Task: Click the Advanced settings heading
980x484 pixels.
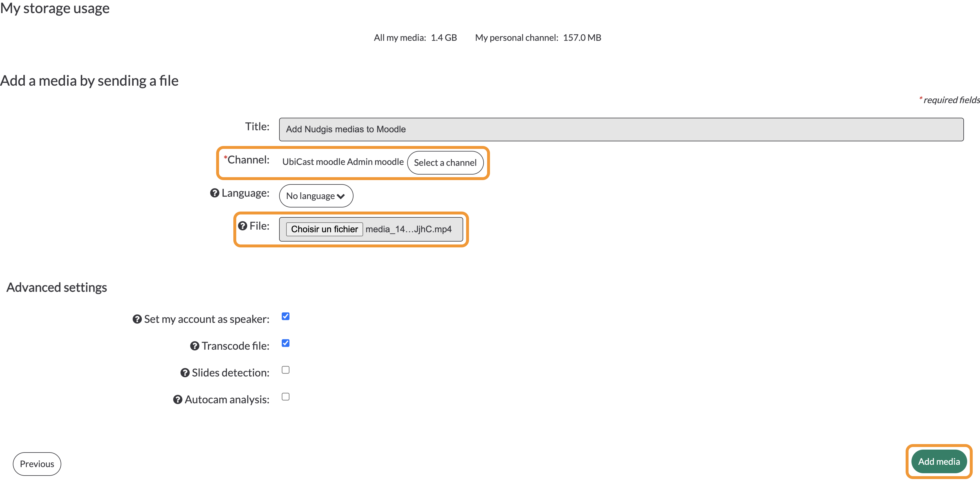Action: [x=57, y=288]
